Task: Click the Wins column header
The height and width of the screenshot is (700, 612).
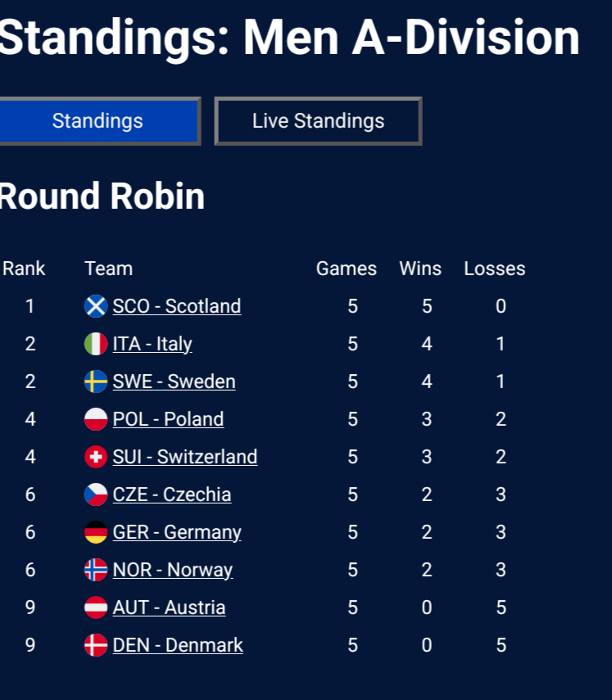Action: click(x=420, y=269)
